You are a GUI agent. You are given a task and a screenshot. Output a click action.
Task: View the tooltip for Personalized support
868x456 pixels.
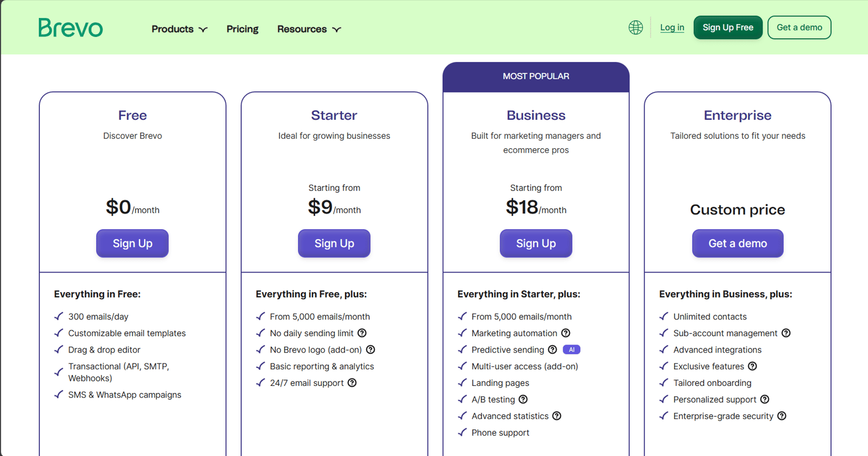765,400
